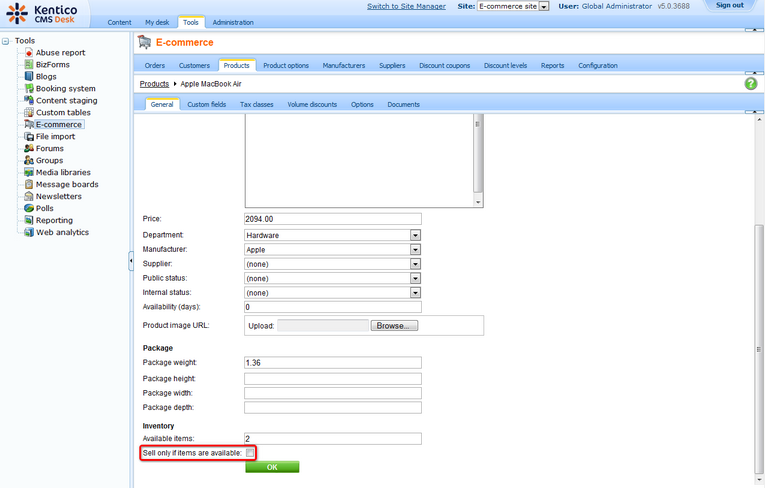Open help via green question mark icon

[x=750, y=84]
